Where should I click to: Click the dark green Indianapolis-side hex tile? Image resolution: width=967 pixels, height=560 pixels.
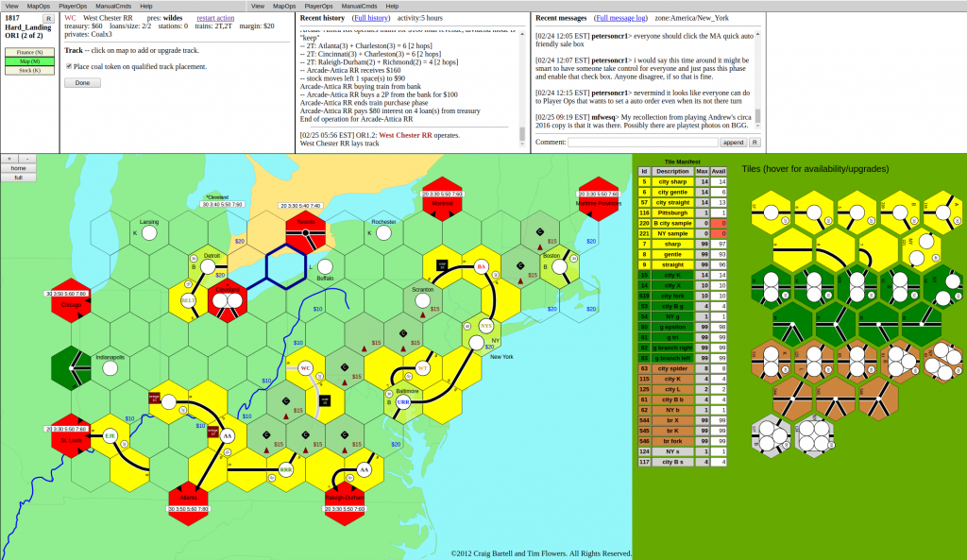[70, 367]
